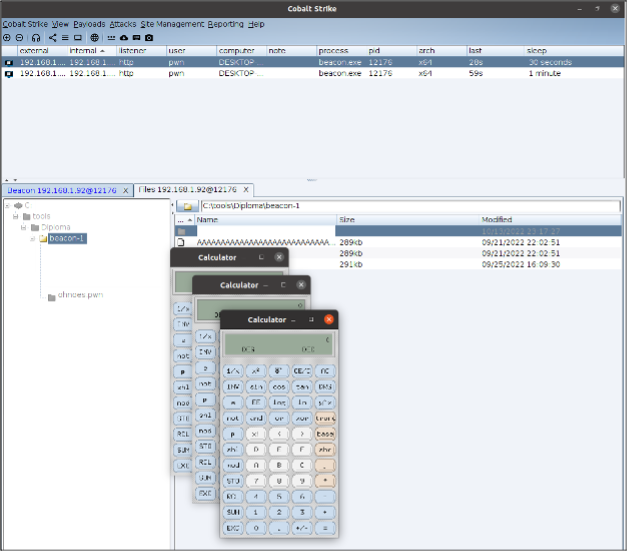Sort sessions by the sleep column header
628x552 pixels.
tap(574, 51)
